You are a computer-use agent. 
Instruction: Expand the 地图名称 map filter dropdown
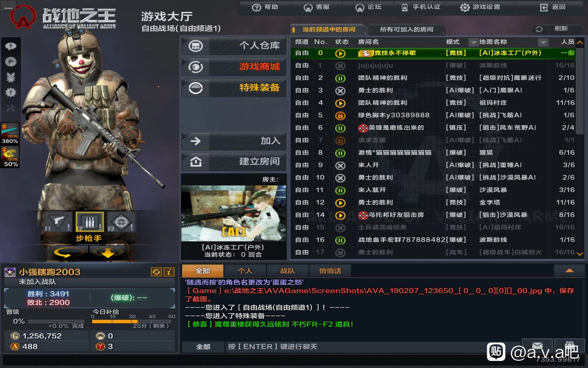543,42
